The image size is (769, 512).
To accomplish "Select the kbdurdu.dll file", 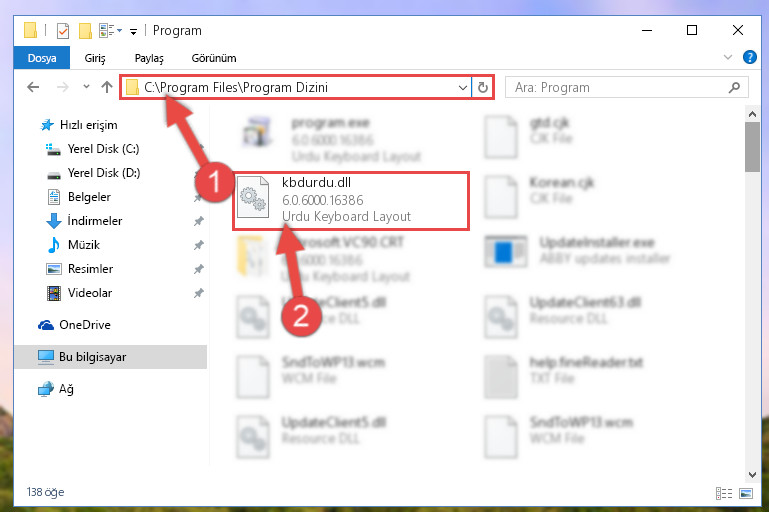I will pyautogui.click(x=351, y=201).
